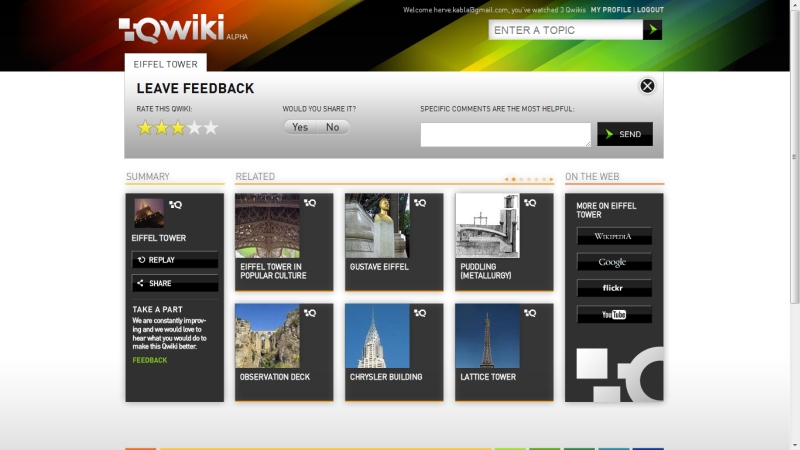The image size is (800, 450).
Task: Click Qwiki icon on Lattice Tower card
Action: tap(530, 313)
